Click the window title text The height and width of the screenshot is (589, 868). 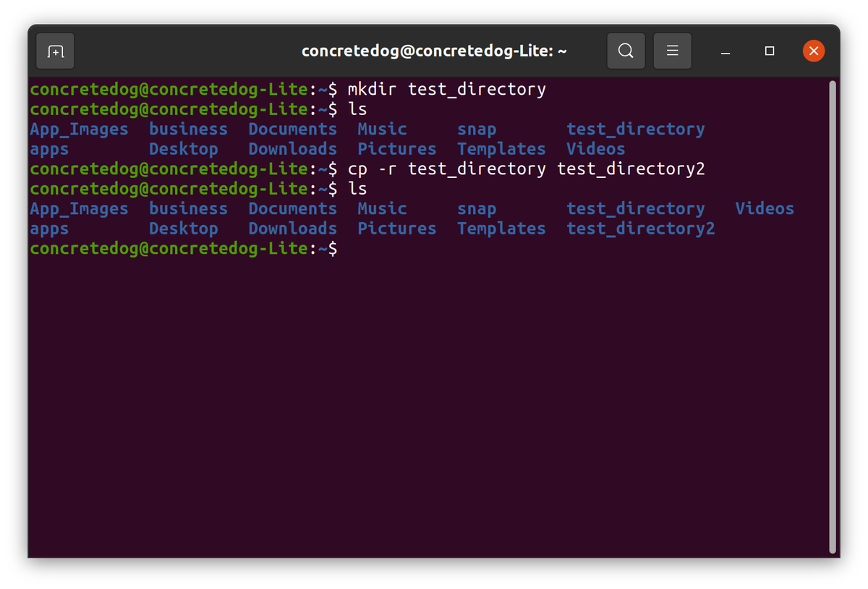coord(434,51)
